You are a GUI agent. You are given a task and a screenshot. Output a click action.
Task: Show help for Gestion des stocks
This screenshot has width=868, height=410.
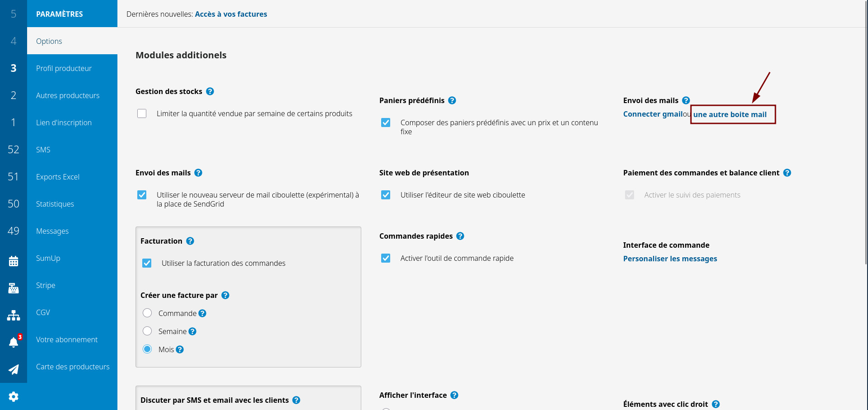(210, 91)
